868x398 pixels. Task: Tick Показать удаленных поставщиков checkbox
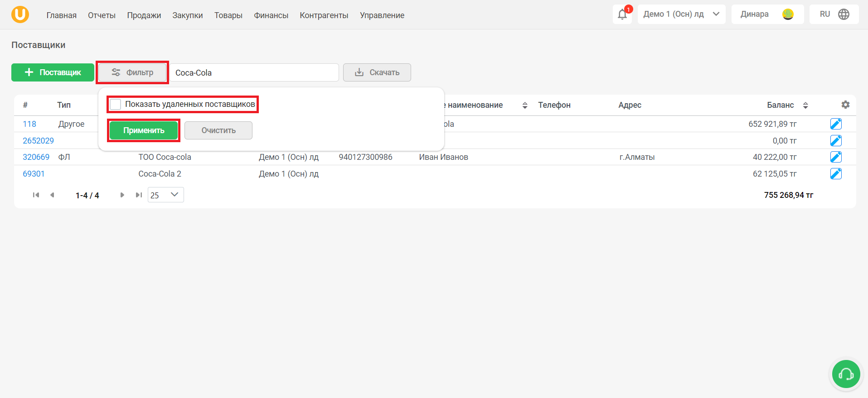point(116,104)
